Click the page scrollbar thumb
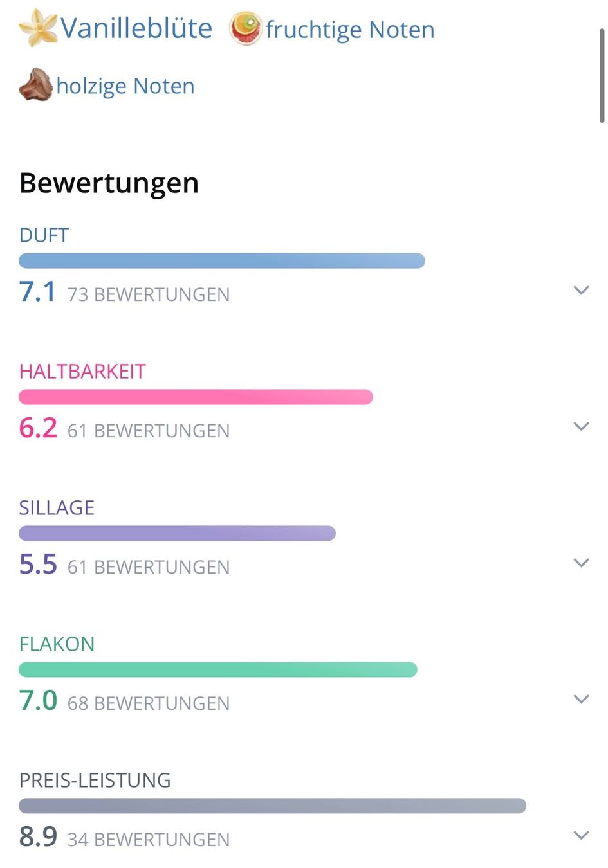The width and height of the screenshot is (608, 868). [x=602, y=75]
